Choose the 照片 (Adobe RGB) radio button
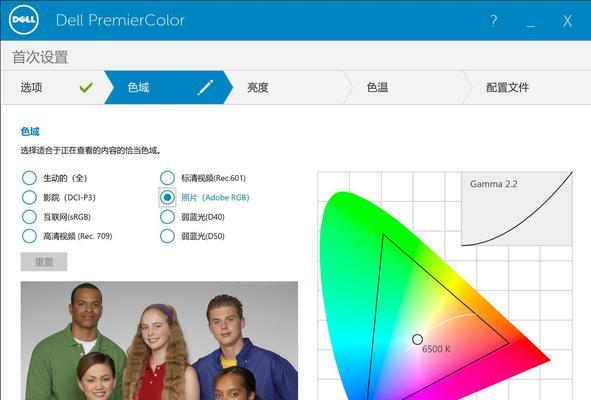This screenshot has width=591, height=400. pos(167,197)
